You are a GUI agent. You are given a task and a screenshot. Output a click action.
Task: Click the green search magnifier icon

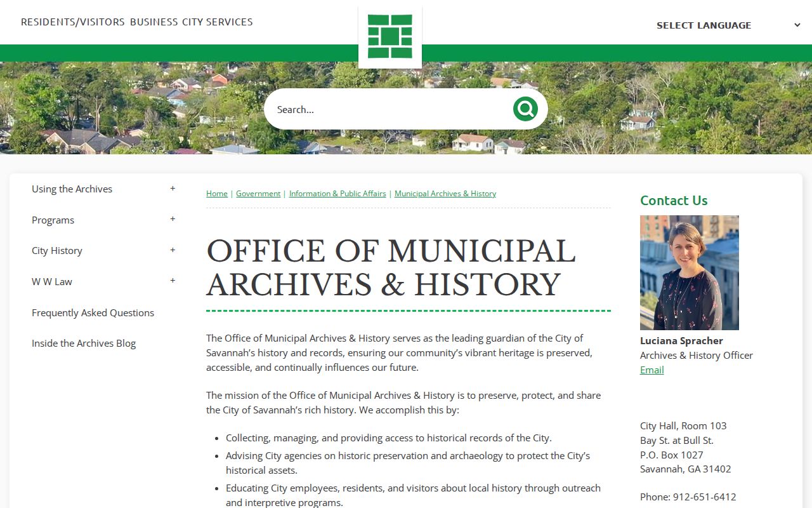[x=525, y=109]
